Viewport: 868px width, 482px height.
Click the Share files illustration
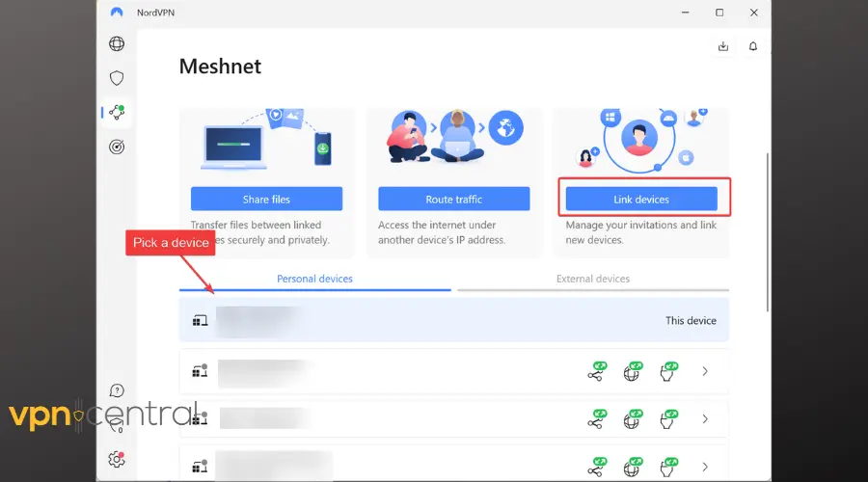[266, 139]
